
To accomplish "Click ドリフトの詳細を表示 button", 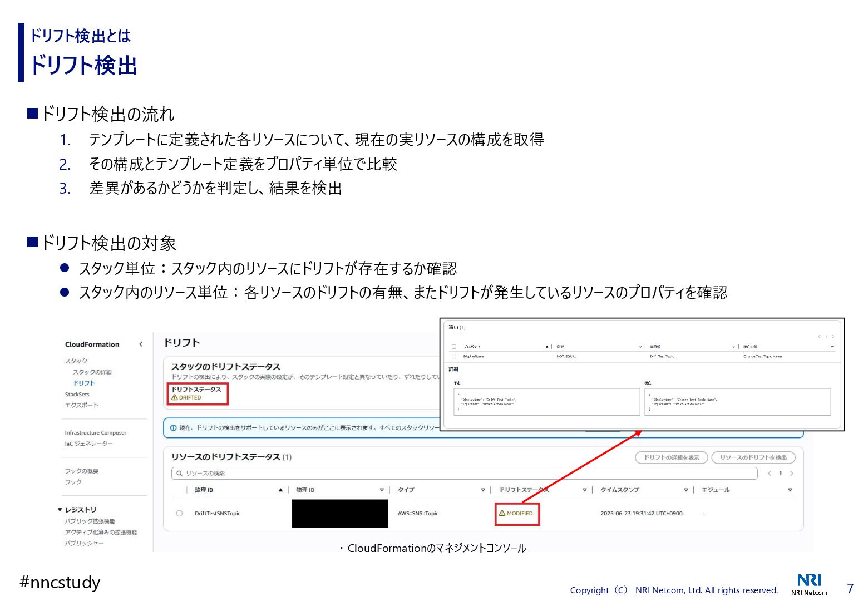I will point(672,457).
